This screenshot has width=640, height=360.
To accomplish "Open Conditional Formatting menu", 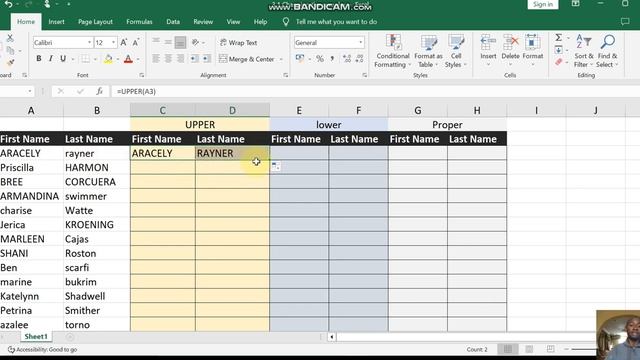I will click(393, 51).
